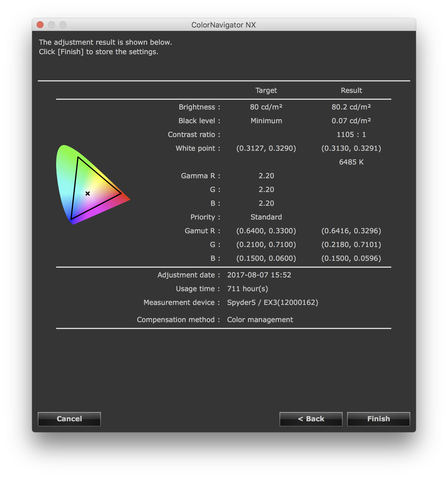Click the 711 hour(s) usage time value

pos(247,289)
